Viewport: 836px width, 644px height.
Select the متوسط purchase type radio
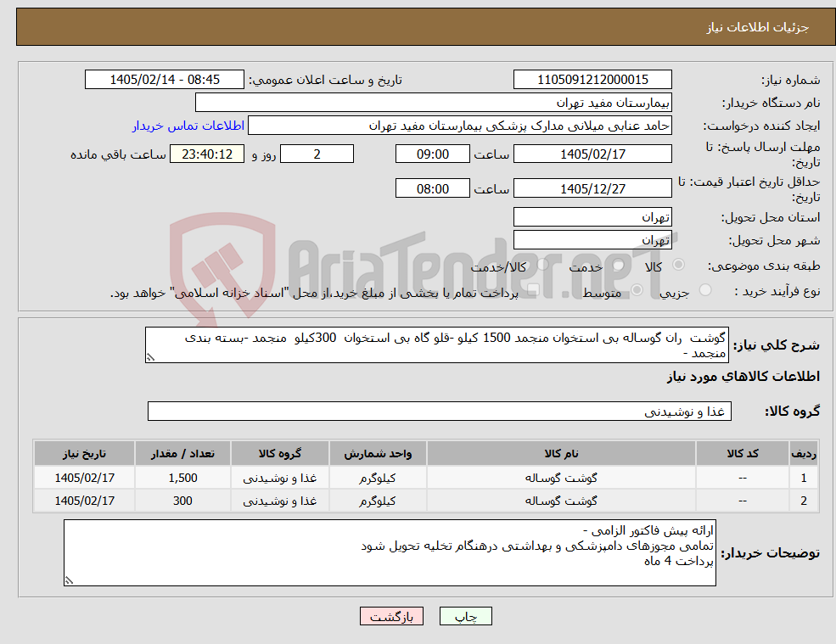[637, 290]
